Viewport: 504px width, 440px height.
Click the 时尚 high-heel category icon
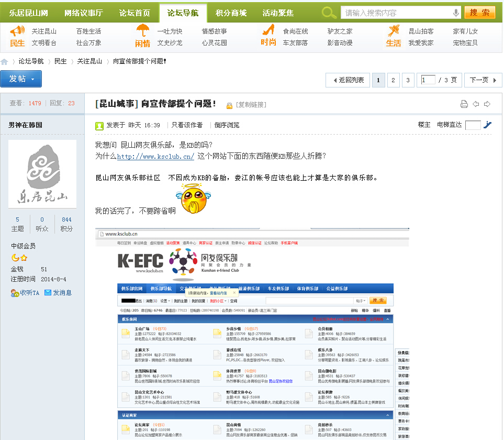(268, 30)
